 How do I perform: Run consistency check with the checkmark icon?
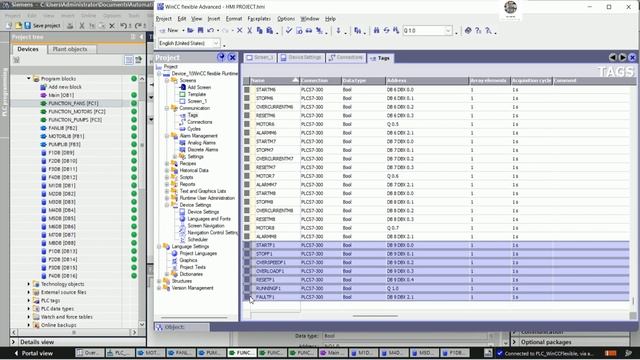coord(289,31)
